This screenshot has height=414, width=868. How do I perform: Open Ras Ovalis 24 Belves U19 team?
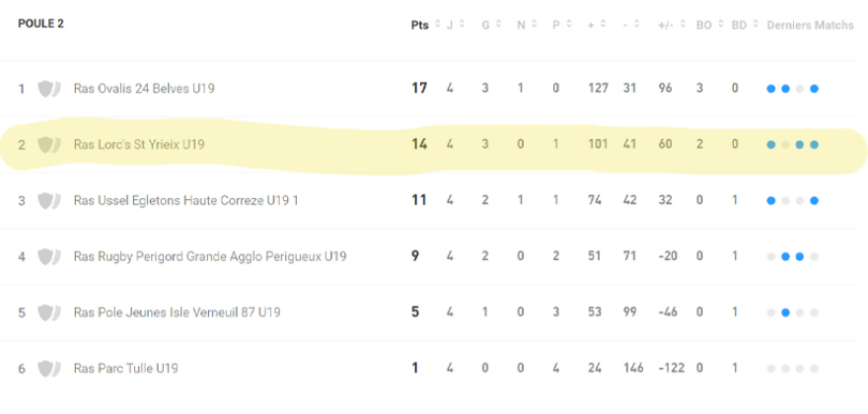144,89
